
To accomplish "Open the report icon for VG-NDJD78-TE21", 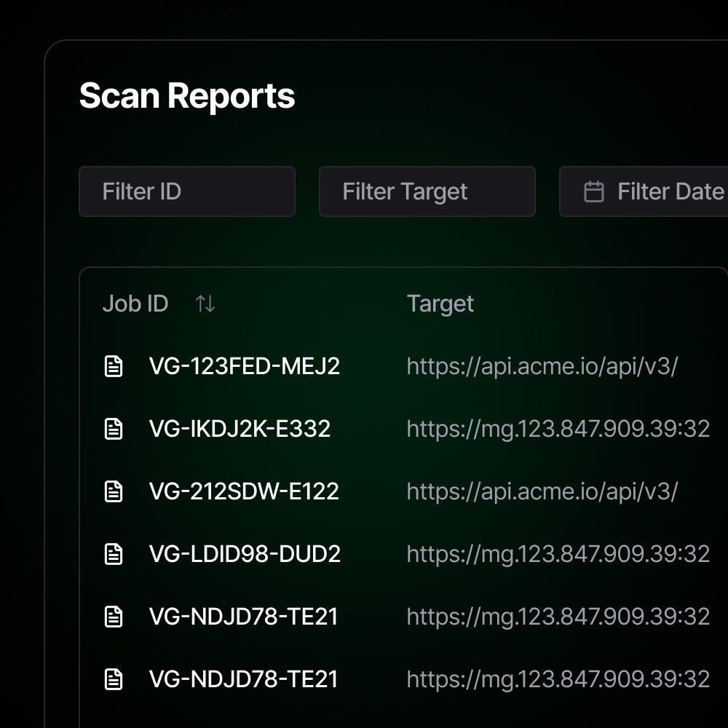I will (x=114, y=616).
